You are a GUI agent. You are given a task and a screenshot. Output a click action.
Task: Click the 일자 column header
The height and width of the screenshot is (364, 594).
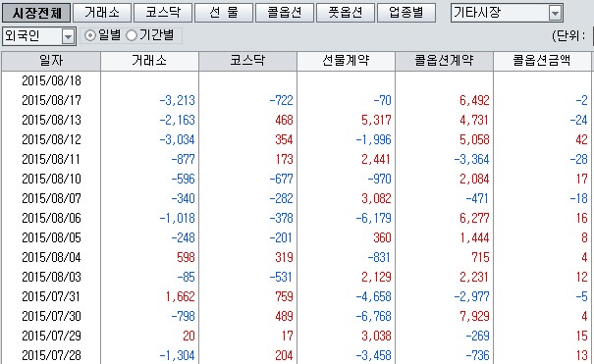(x=51, y=61)
